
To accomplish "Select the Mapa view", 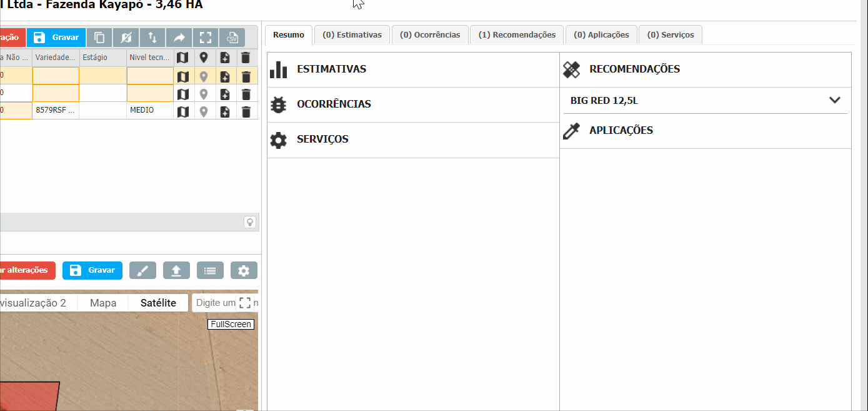I will (103, 303).
